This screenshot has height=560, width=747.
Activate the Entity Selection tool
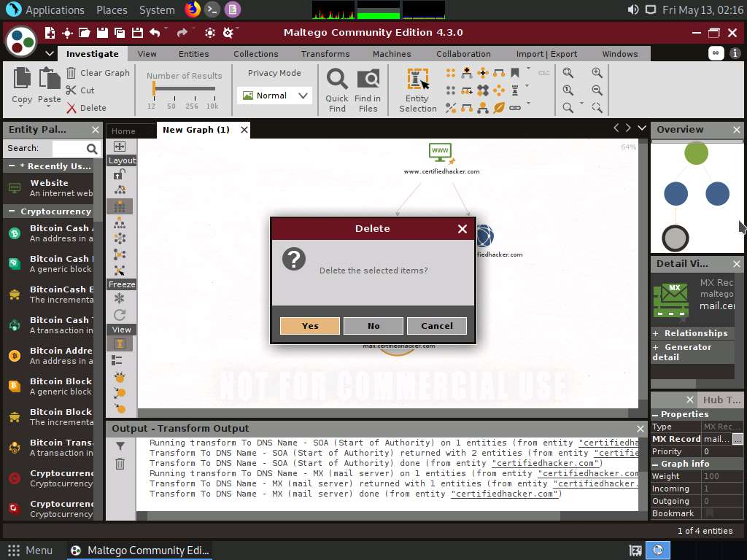[418, 90]
